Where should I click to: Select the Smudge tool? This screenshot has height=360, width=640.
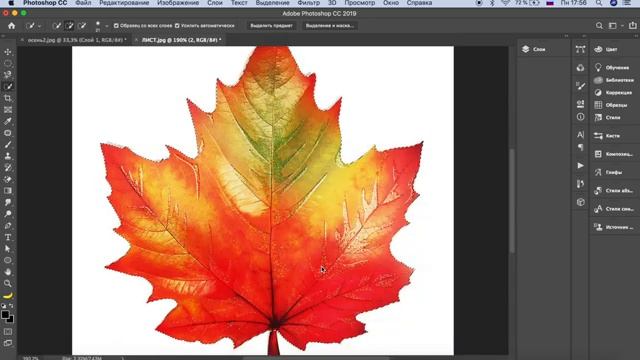pyautogui.click(x=8, y=202)
